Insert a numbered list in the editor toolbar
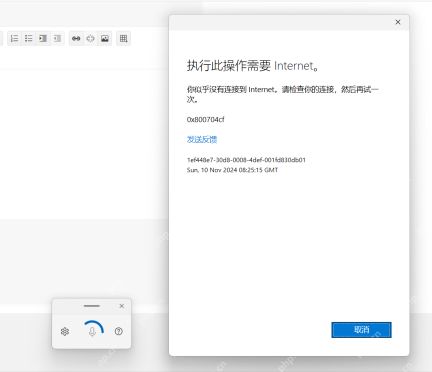The height and width of the screenshot is (372, 432). (x=14, y=39)
